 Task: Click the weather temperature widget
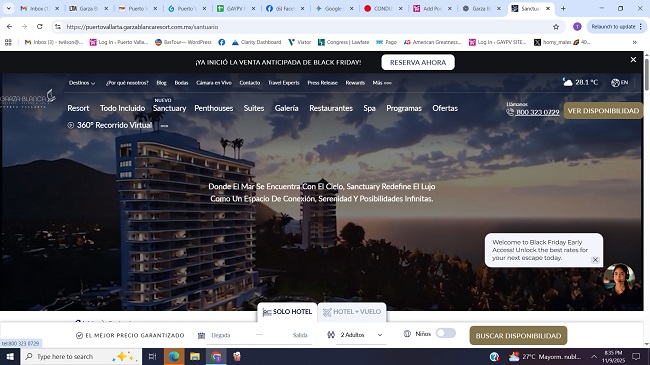pos(580,82)
